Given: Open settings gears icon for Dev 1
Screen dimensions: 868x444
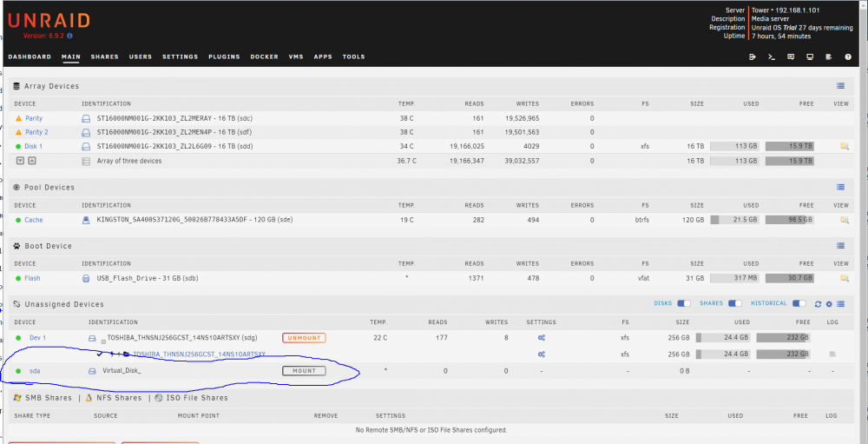Looking at the screenshot, I should [x=542, y=338].
